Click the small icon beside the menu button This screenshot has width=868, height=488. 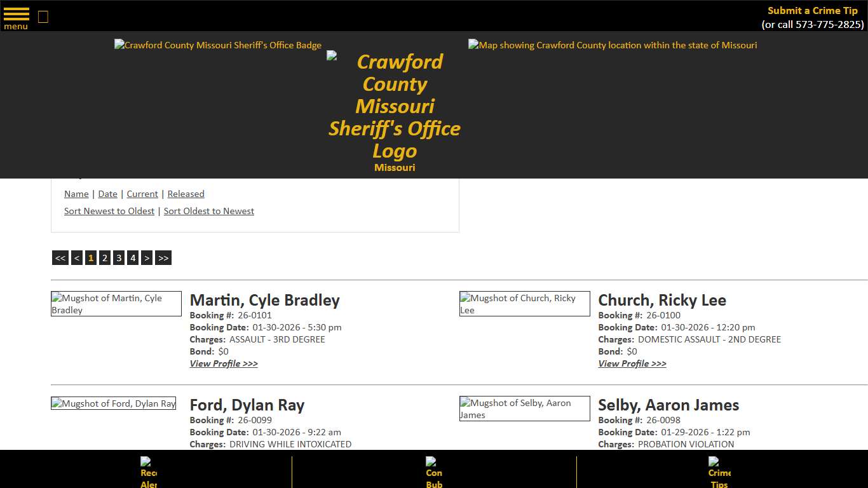click(43, 17)
